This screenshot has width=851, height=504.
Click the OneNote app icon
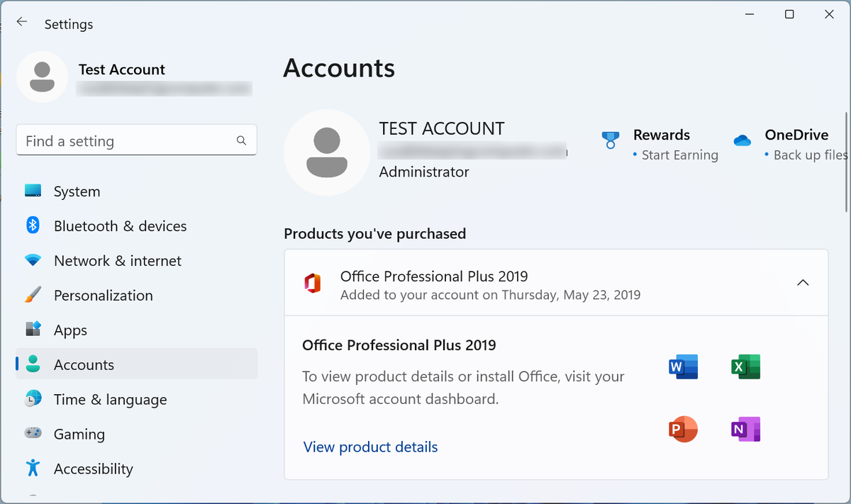pos(745,430)
